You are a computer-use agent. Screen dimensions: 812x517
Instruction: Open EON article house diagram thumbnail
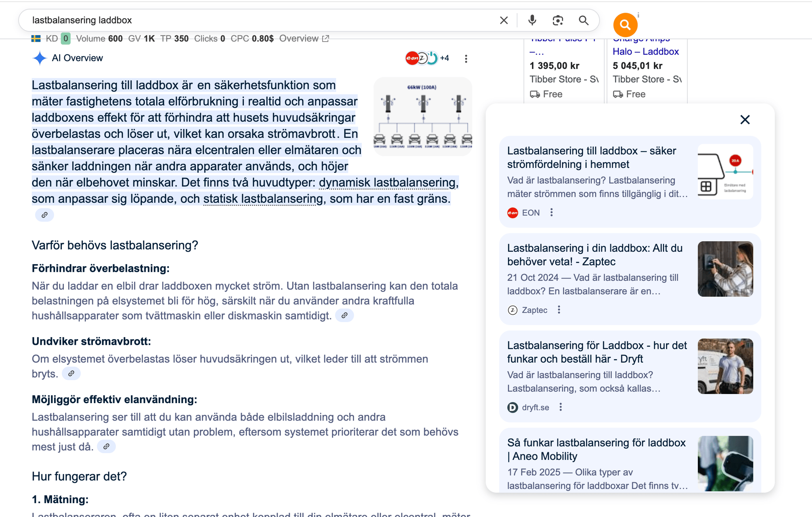[725, 171]
